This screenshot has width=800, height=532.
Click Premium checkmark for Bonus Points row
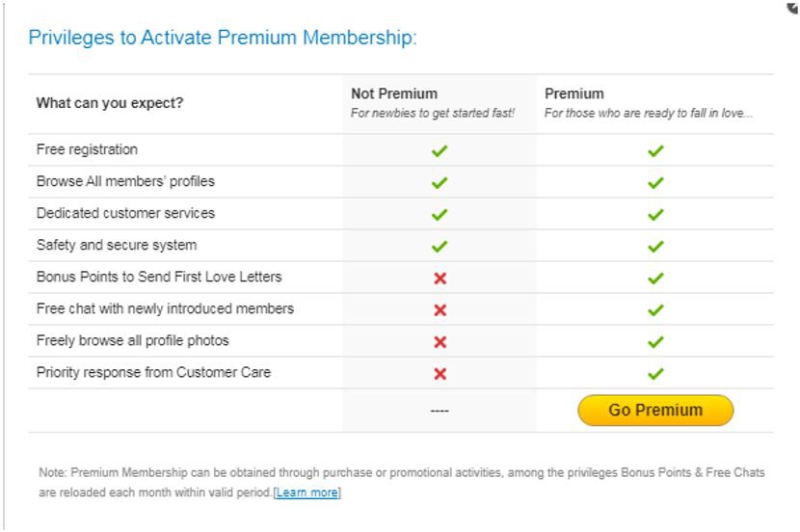click(x=655, y=278)
